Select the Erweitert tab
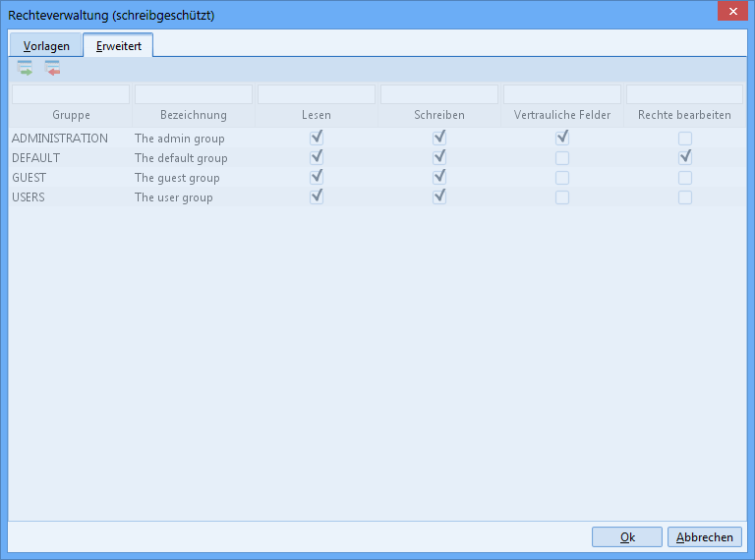Viewport: 755px width, 560px height. pos(118,46)
